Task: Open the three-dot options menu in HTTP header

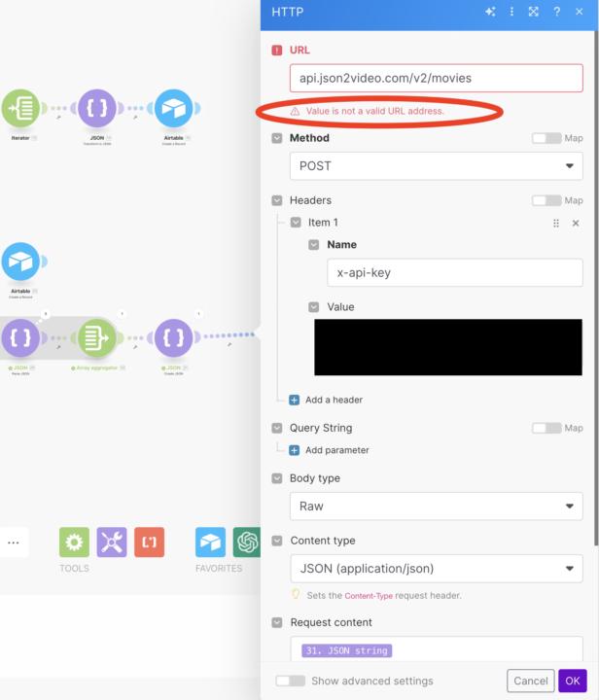Action: pyautogui.click(x=511, y=12)
